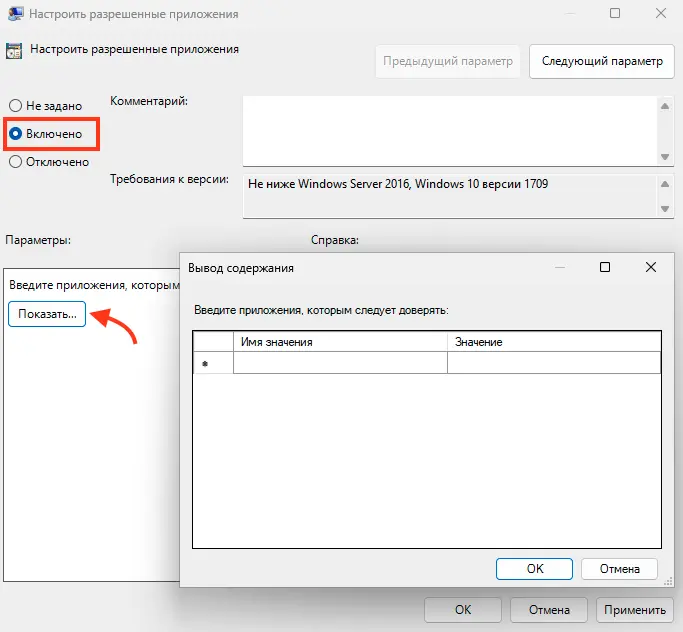Select the 'Не задано' radio button
The image size is (683, 632).
click(15, 105)
